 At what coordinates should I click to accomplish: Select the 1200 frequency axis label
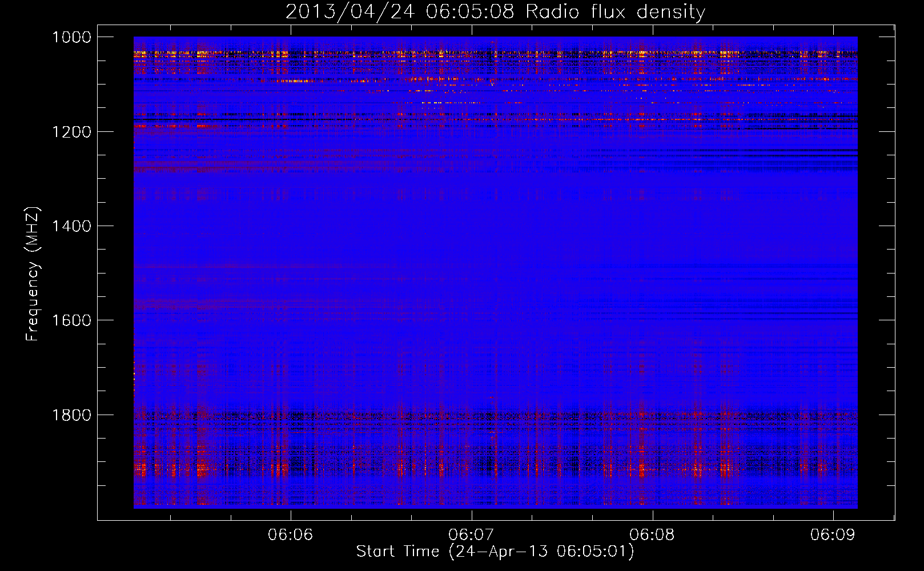[x=71, y=132]
